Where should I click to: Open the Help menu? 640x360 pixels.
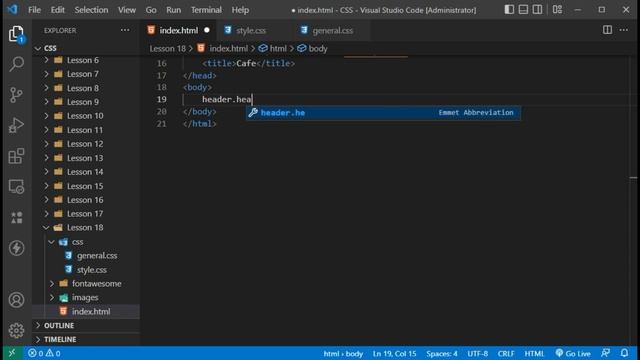pyautogui.click(x=240, y=10)
